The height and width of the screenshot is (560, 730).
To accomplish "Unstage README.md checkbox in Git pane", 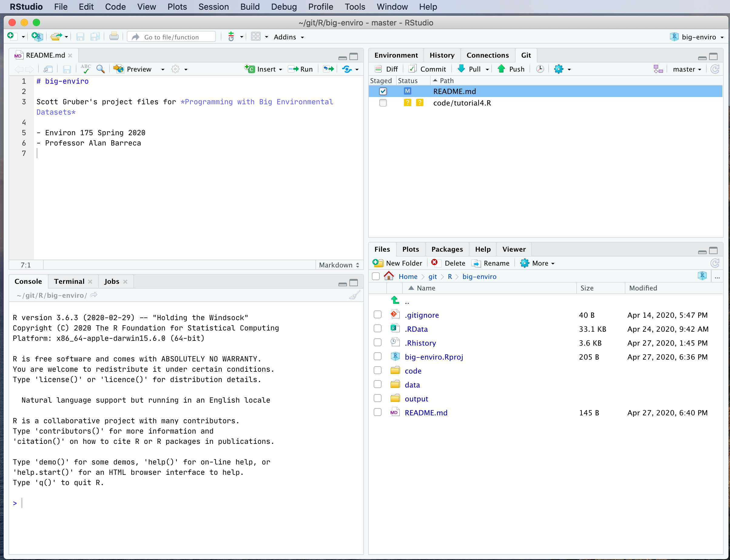I will click(x=383, y=91).
